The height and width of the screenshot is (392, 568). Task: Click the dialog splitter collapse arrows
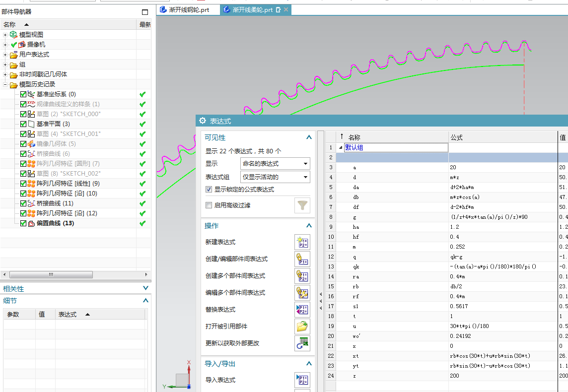[x=321, y=301]
